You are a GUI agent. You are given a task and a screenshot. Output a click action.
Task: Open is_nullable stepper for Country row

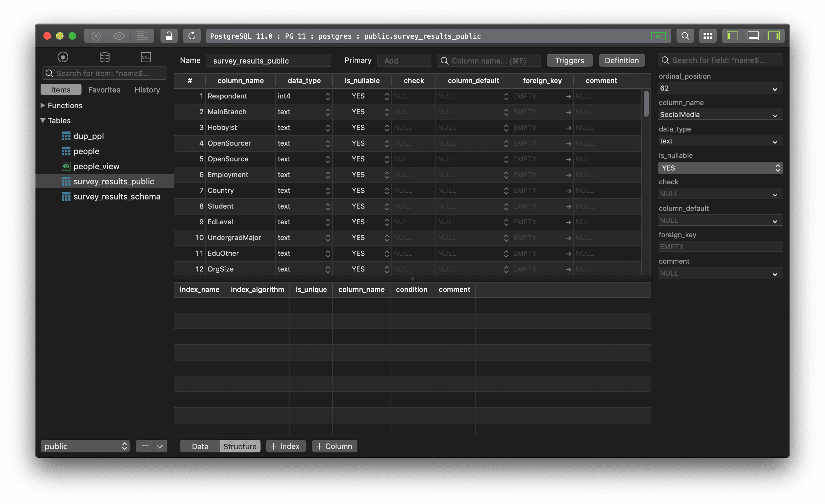tap(387, 191)
